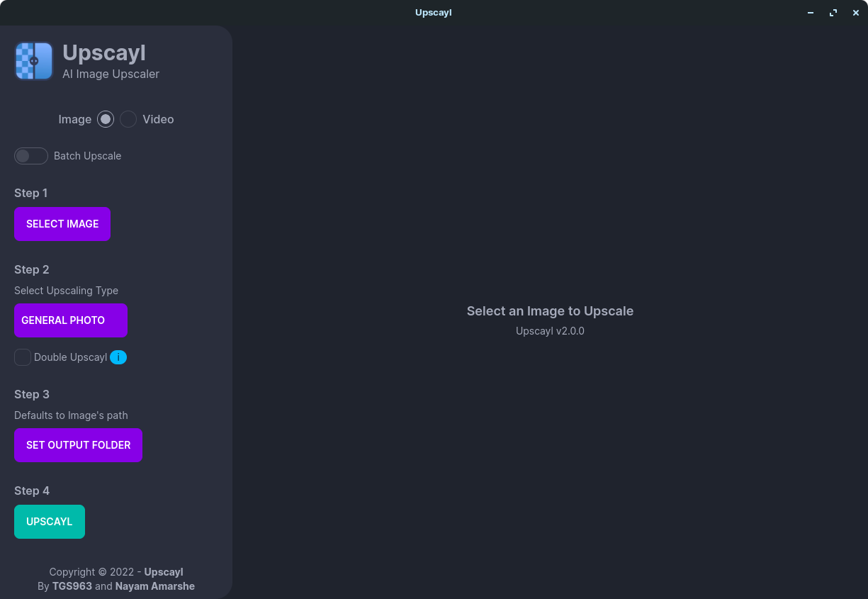Check the Double Upscayl checkbox
This screenshot has height=599, width=868.
tap(23, 357)
